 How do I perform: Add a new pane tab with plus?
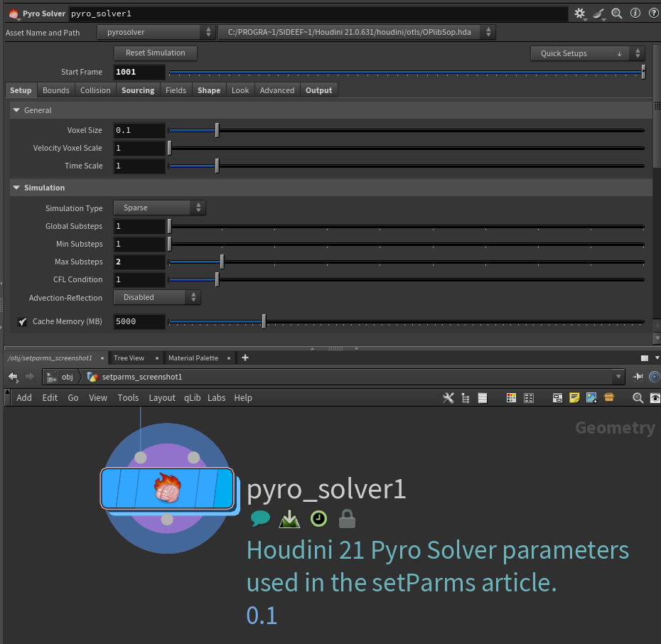coord(245,358)
